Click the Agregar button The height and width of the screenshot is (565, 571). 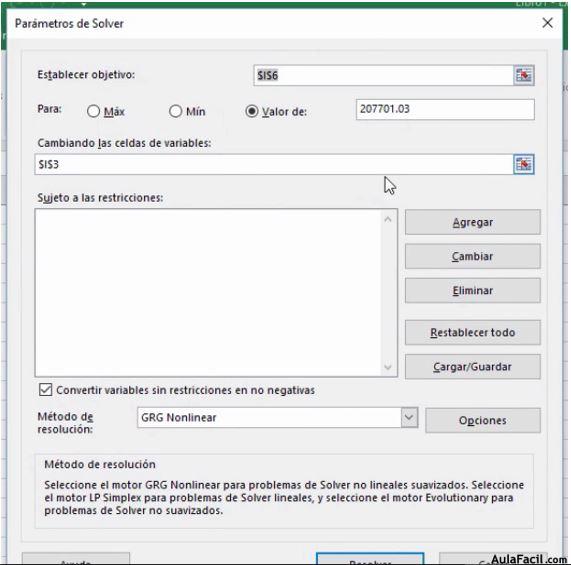[x=473, y=222]
